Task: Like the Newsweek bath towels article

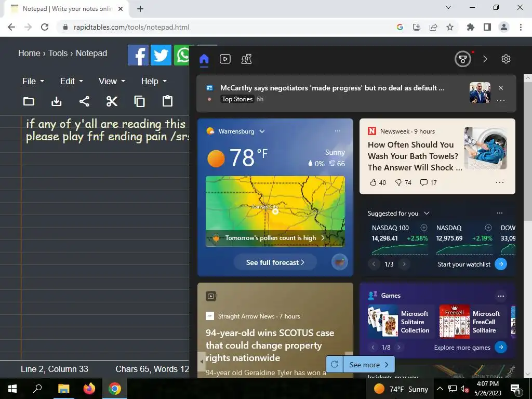Action: pos(378,182)
